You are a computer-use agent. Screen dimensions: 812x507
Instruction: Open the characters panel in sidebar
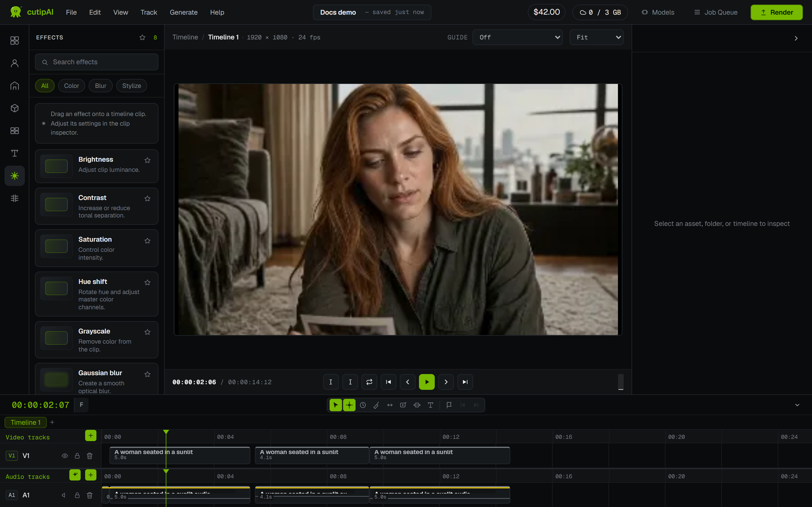coord(14,63)
